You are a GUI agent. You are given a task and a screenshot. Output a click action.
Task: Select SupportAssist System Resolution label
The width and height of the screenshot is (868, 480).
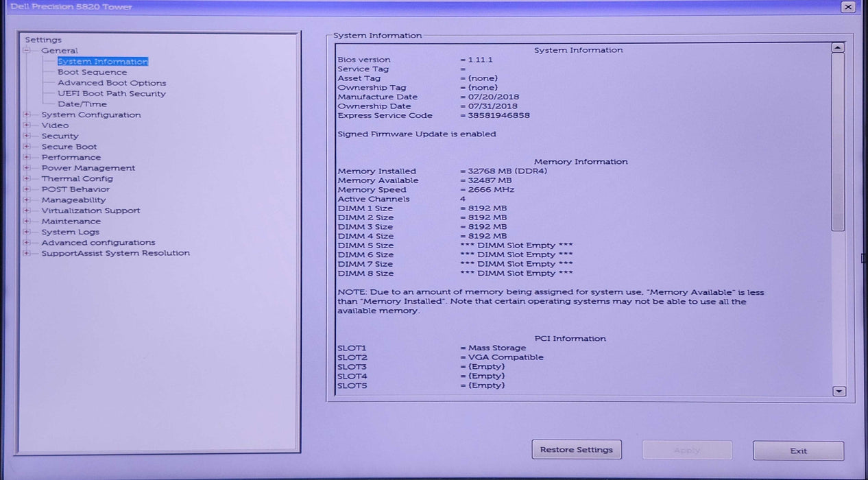(116, 253)
